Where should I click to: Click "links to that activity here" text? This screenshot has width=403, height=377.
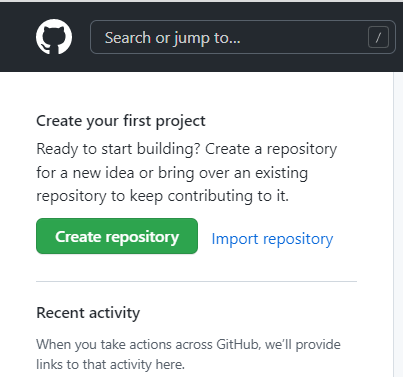110,364
